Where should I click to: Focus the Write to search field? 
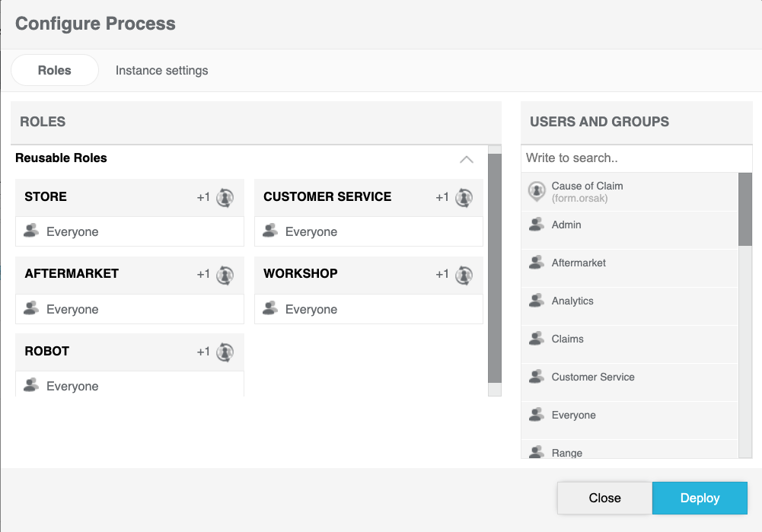(x=636, y=158)
